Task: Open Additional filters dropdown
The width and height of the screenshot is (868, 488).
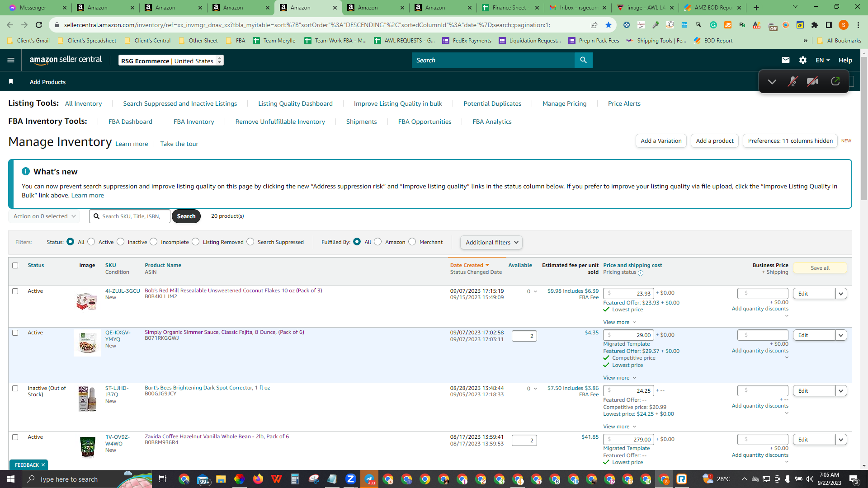Action: (x=491, y=242)
